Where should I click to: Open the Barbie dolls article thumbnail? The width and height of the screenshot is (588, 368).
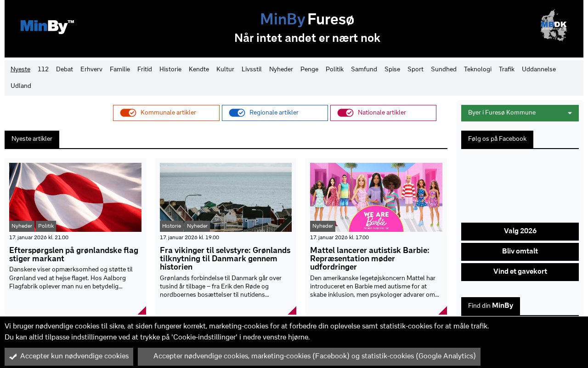pyautogui.click(x=376, y=197)
